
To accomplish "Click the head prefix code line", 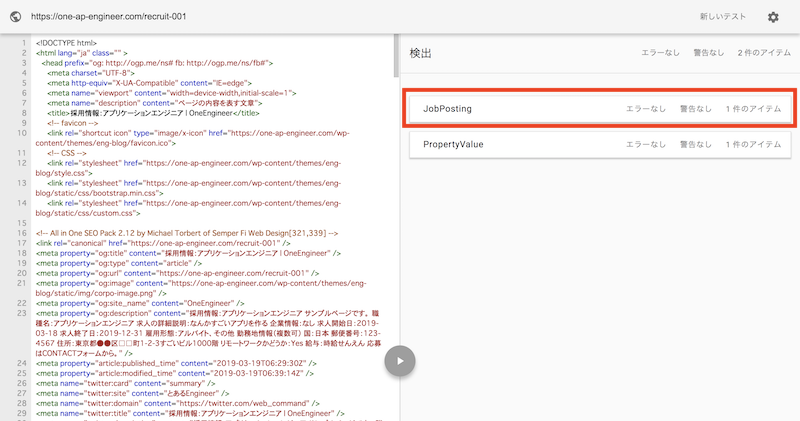I will (x=157, y=63).
